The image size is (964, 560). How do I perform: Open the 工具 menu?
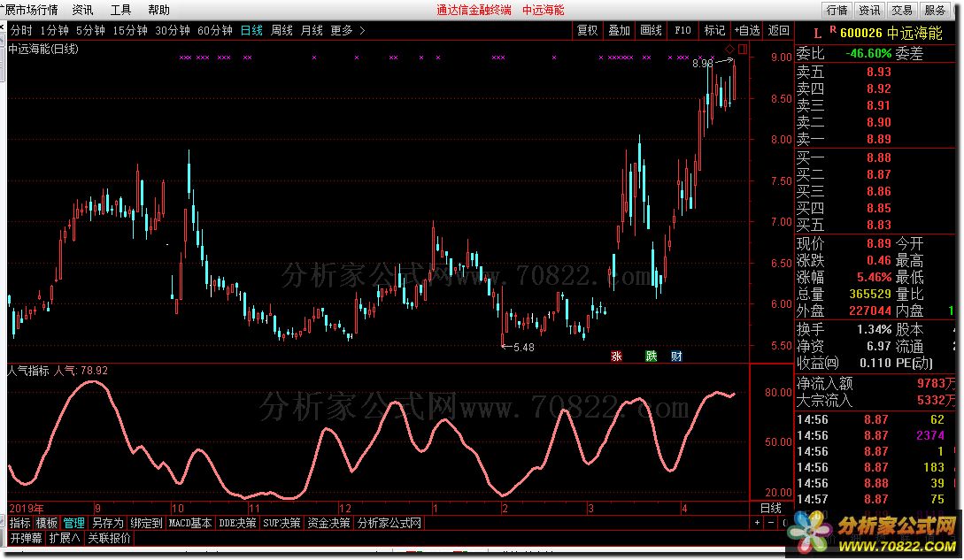pos(120,10)
